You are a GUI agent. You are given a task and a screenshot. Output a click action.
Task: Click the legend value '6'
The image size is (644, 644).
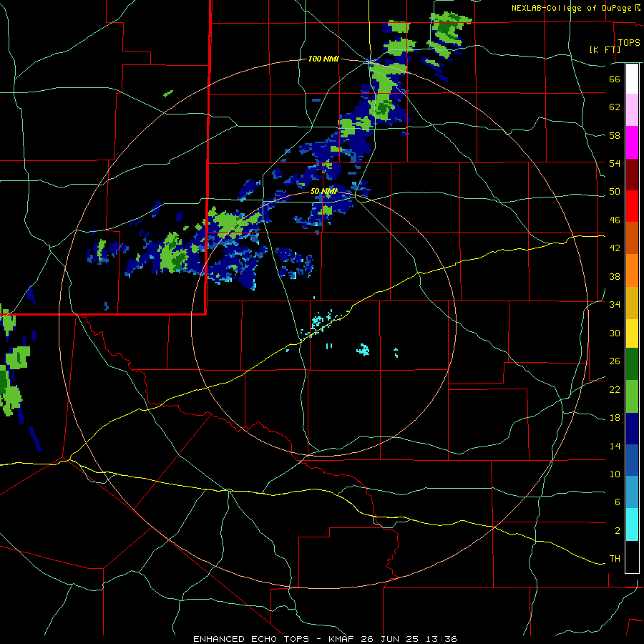[x=618, y=502]
